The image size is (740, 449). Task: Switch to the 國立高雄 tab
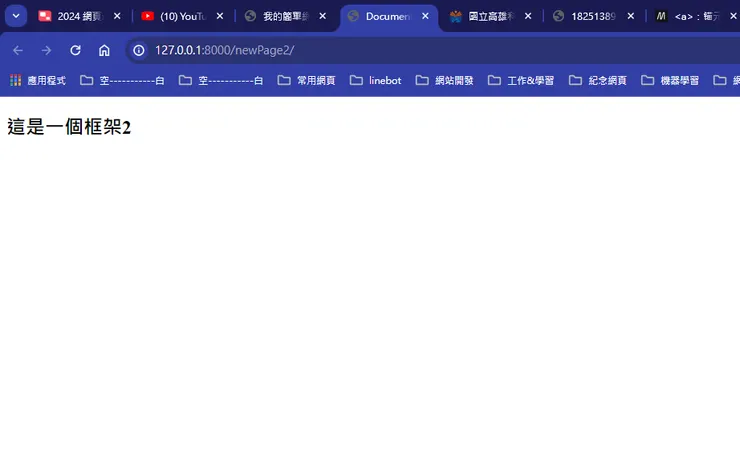tap(491, 16)
